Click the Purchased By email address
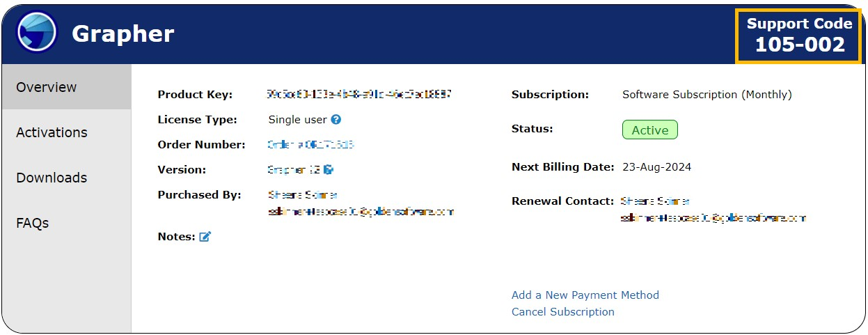868x335 pixels. [x=361, y=211]
